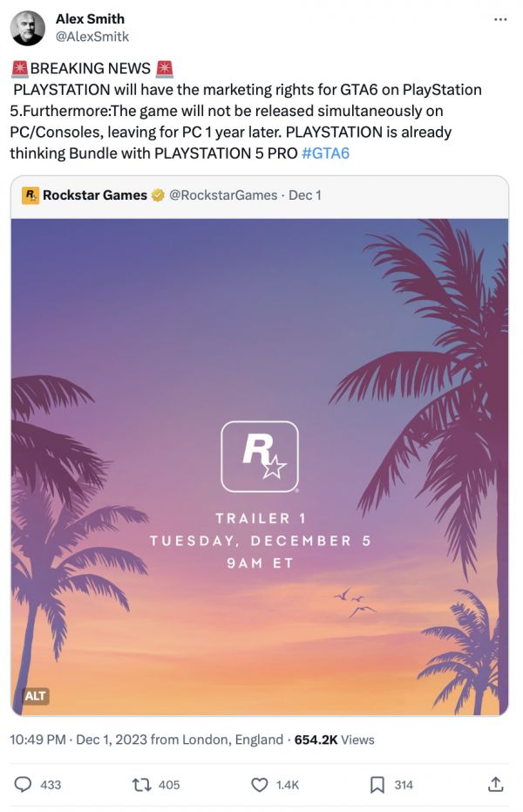
Task: Repost this tweet using retweet icon
Action: [x=141, y=785]
